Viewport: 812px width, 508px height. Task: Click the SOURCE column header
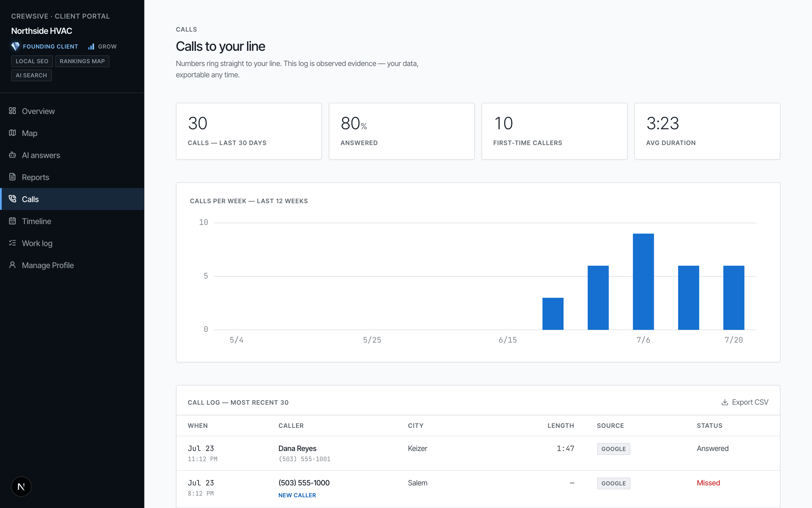tap(610, 426)
